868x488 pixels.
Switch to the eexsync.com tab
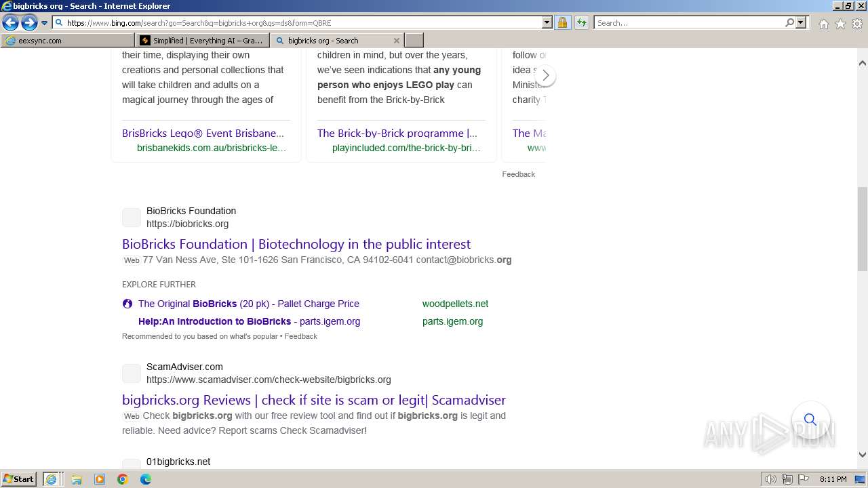click(68, 41)
